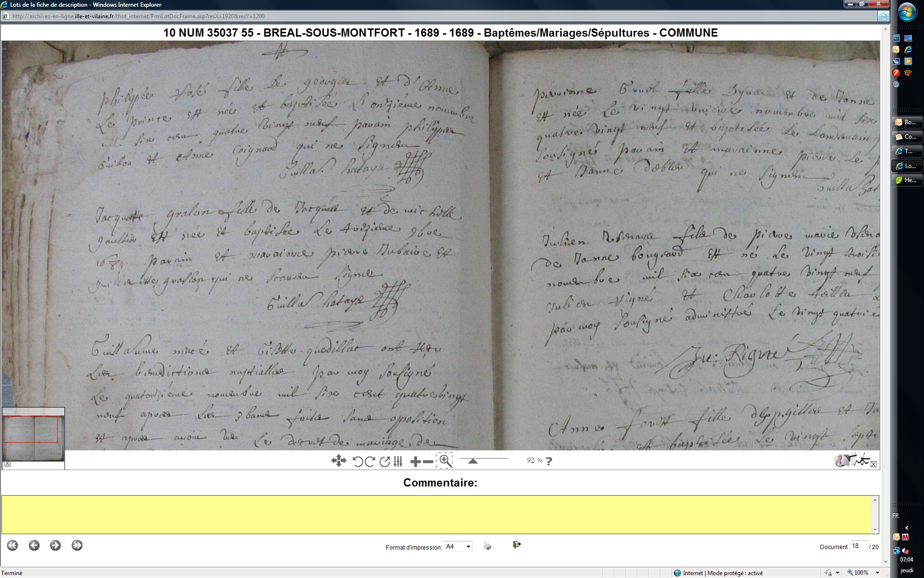924x578 pixels.
Task: Select the zoom-area magnifier tool
Action: click(445, 461)
